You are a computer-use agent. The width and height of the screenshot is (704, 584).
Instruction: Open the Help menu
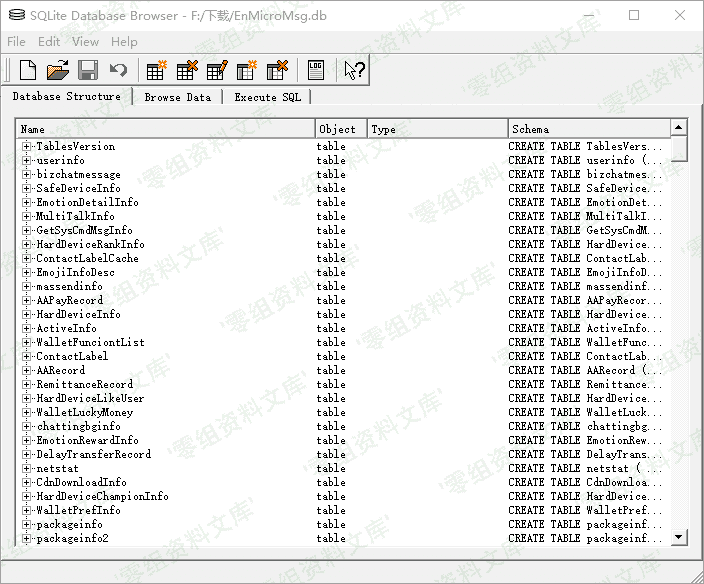tap(124, 41)
